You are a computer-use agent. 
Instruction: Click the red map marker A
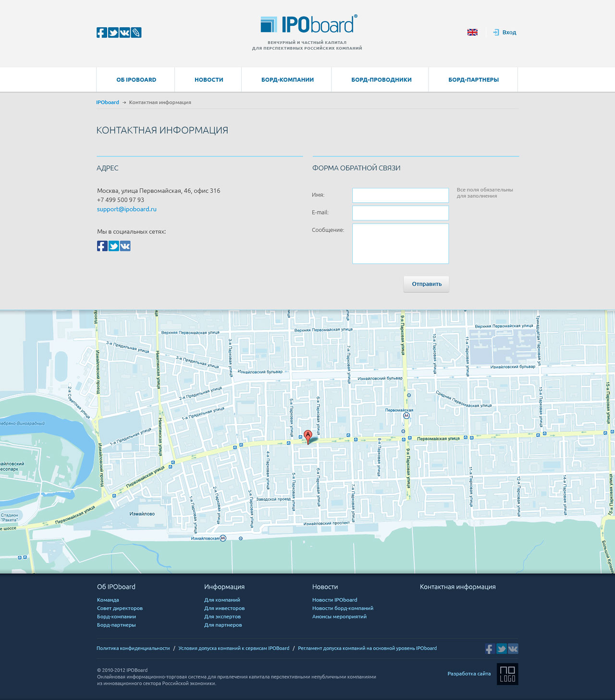coord(308,436)
